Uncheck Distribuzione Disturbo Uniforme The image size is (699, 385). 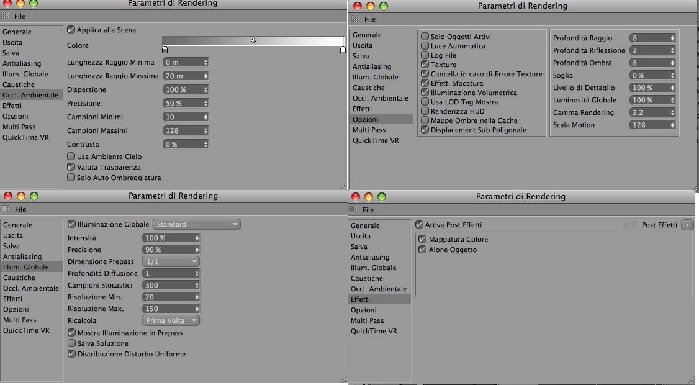[x=71, y=354]
